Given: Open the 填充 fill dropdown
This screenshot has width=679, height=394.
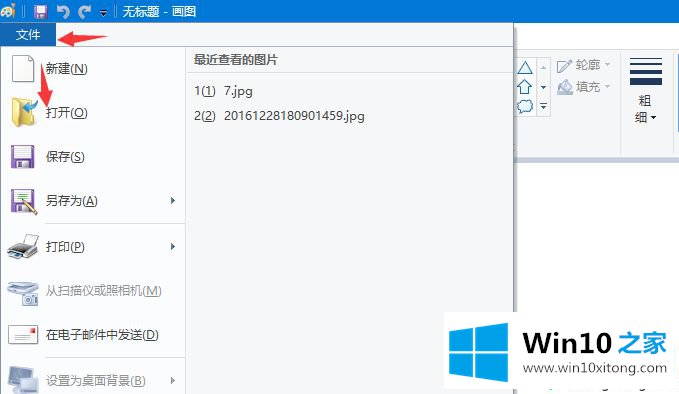Looking at the screenshot, I should (x=584, y=87).
